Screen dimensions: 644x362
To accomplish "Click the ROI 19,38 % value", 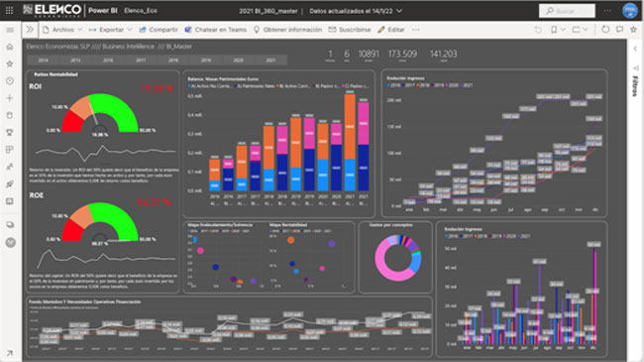I will (x=157, y=88).
